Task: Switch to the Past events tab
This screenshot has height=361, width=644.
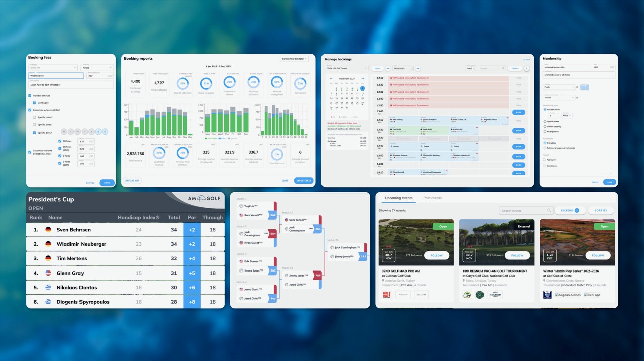Action: [x=432, y=198]
